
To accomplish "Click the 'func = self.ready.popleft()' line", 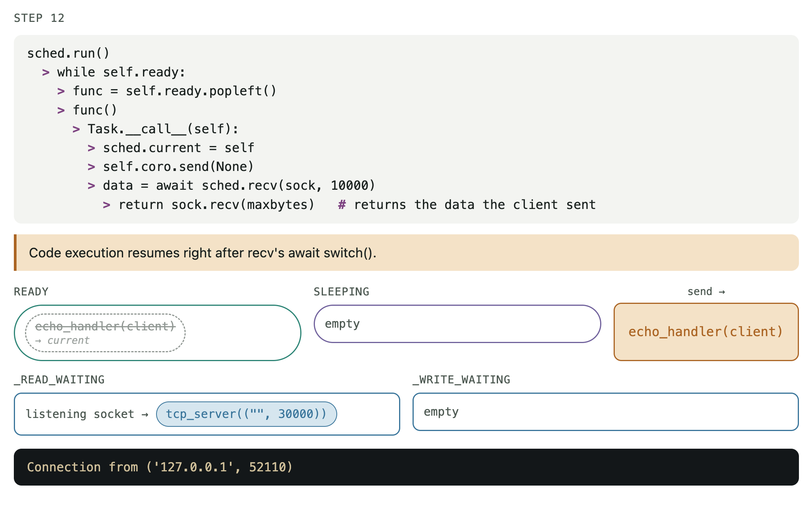I will [175, 91].
